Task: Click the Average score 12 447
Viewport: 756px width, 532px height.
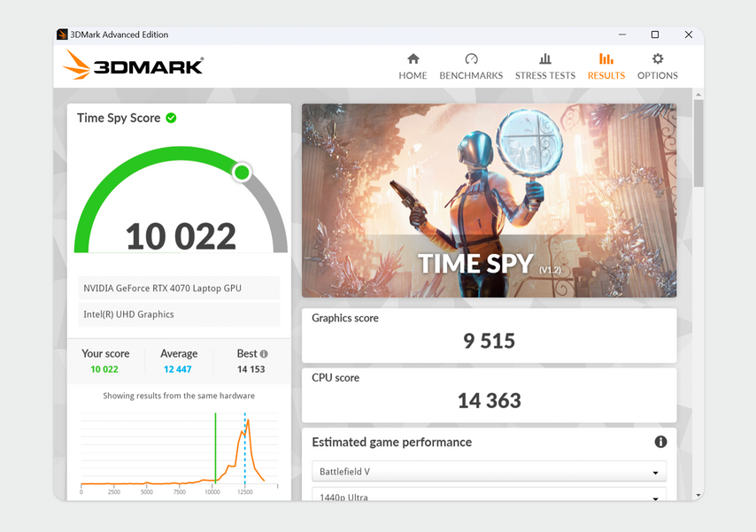Action: (177, 369)
